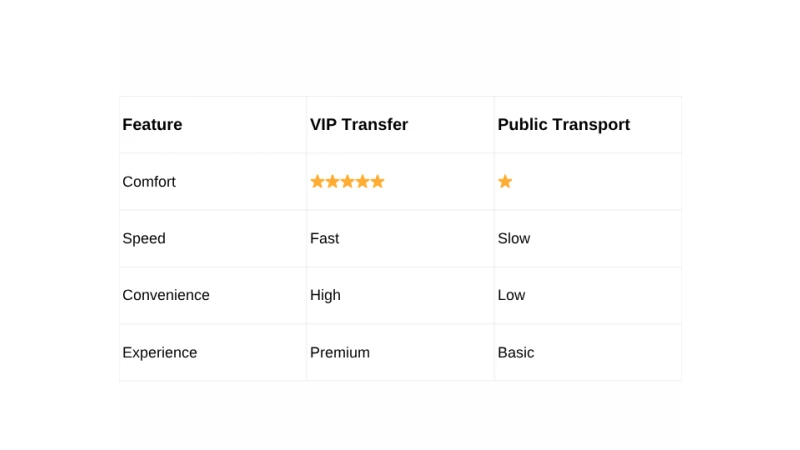800x450 pixels.
Task: Click the Basic cell under Public Transport
Action: pos(516,353)
